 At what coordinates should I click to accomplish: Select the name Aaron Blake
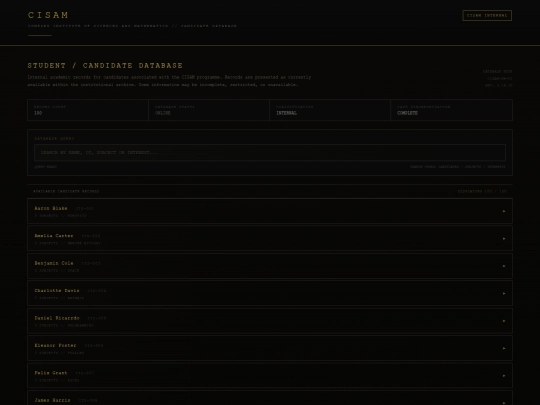(51, 208)
